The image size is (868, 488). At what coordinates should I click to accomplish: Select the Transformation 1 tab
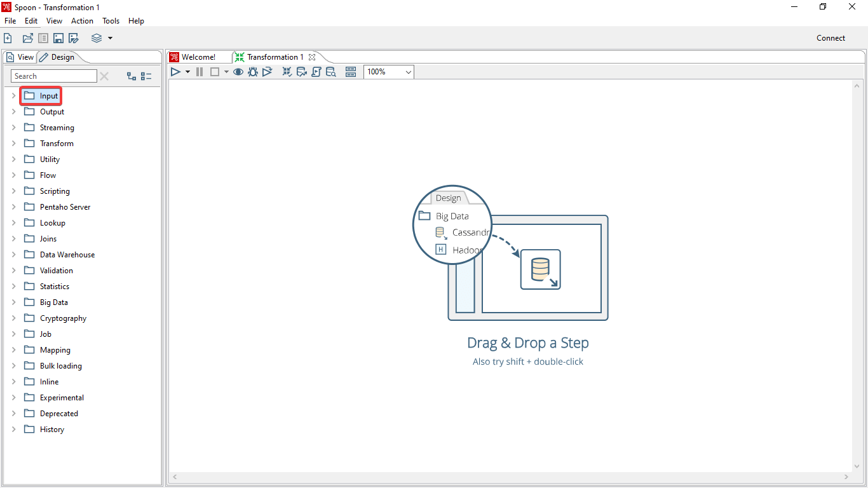click(269, 57)
